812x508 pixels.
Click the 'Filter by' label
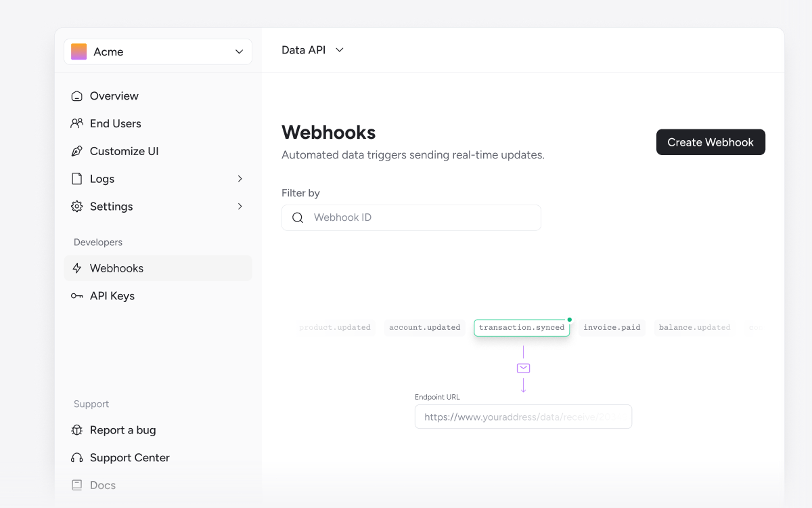[300, 193]
